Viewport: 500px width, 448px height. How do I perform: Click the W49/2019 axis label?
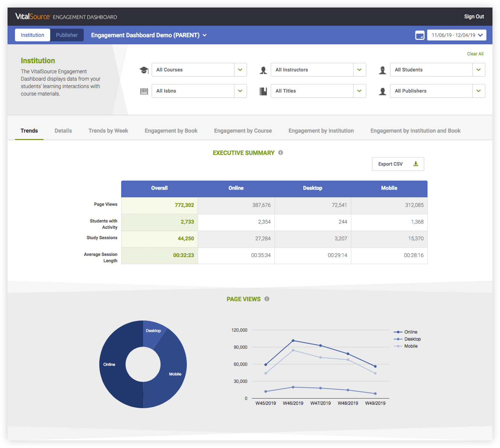point(375,403)
